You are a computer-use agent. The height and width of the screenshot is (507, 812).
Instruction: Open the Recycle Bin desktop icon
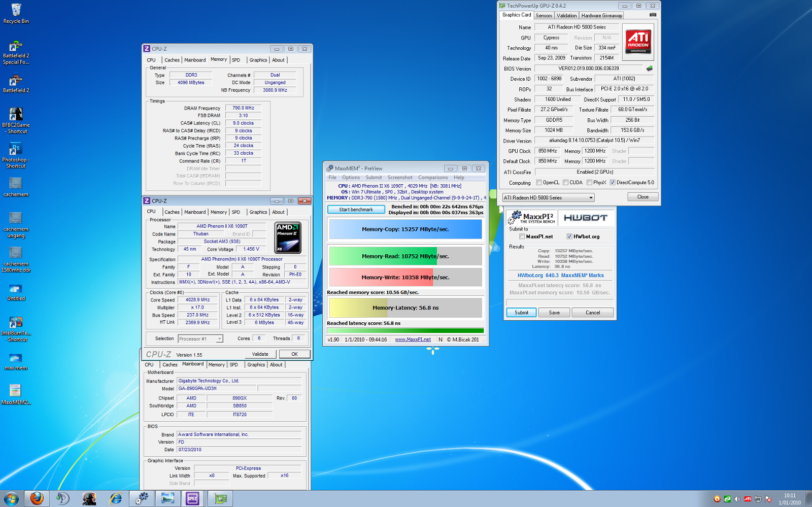pos(16,14)
